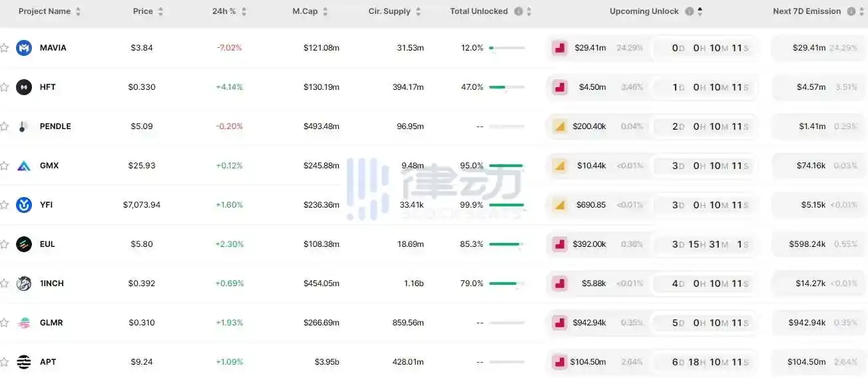Click the GMX token logo icon
868x378 pixels.
24,166
